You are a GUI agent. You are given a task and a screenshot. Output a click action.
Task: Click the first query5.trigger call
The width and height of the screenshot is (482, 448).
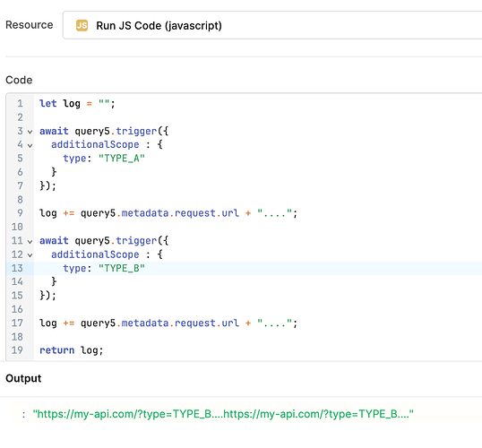click(104, 132)
